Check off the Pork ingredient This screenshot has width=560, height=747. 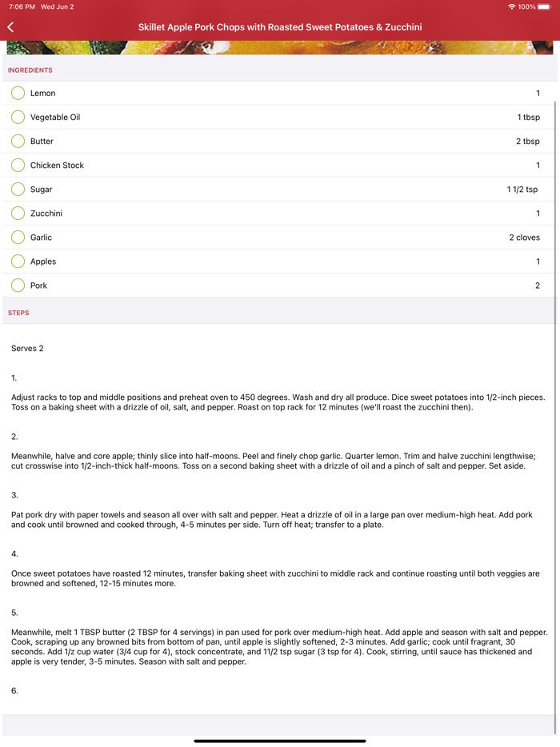(18, 285)
